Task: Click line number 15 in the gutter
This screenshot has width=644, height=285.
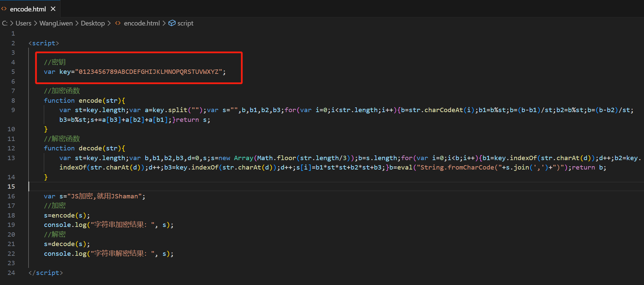Action: (12, 187)
